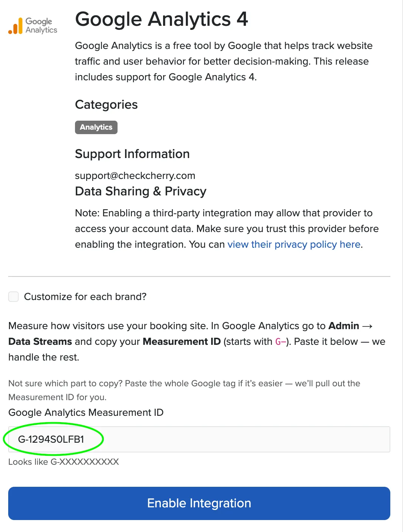
Task: Click the bold Admin text in instructions
Action: pyautogui.click(x=344, y=326)
